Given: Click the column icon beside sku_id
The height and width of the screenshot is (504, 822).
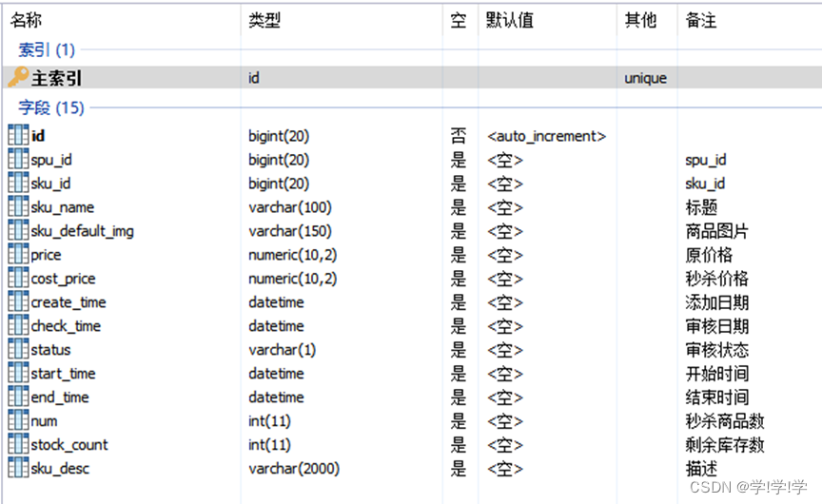Looking at the screenshot, I should pos(18,183).
